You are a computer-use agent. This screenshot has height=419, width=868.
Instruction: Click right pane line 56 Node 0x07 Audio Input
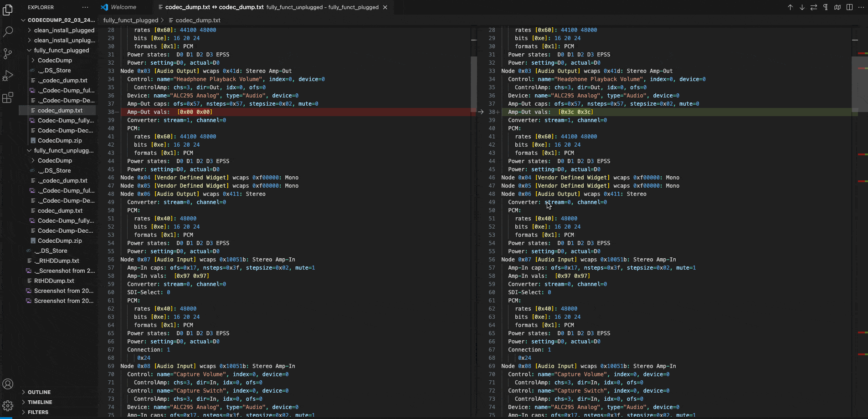[x=589, y=260]
